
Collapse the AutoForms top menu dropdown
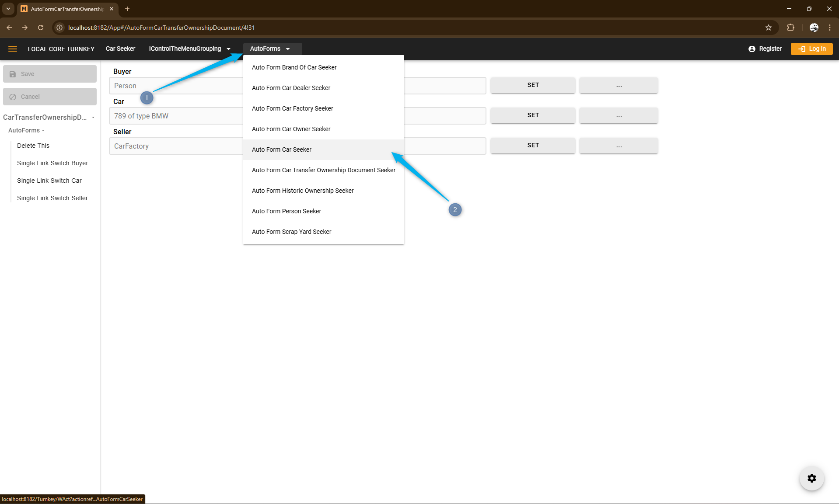pyautogui.click(x=270, y=49)
